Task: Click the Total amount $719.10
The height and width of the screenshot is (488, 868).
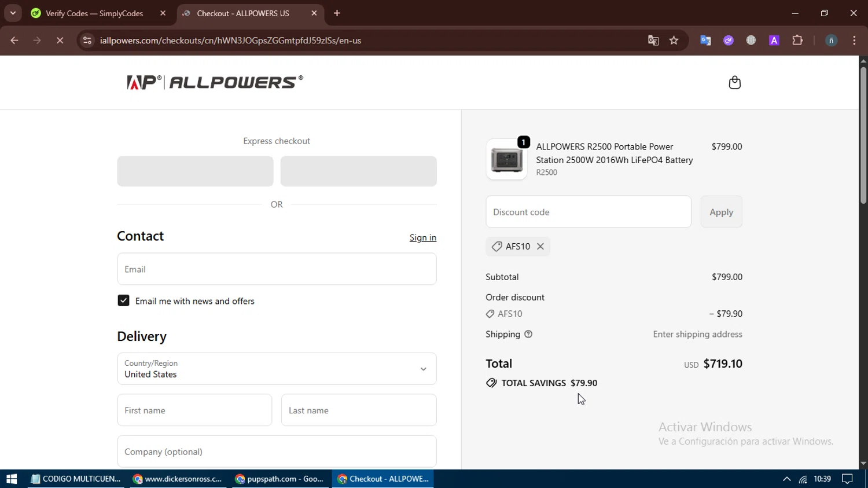Action: [x=723, y=364]
